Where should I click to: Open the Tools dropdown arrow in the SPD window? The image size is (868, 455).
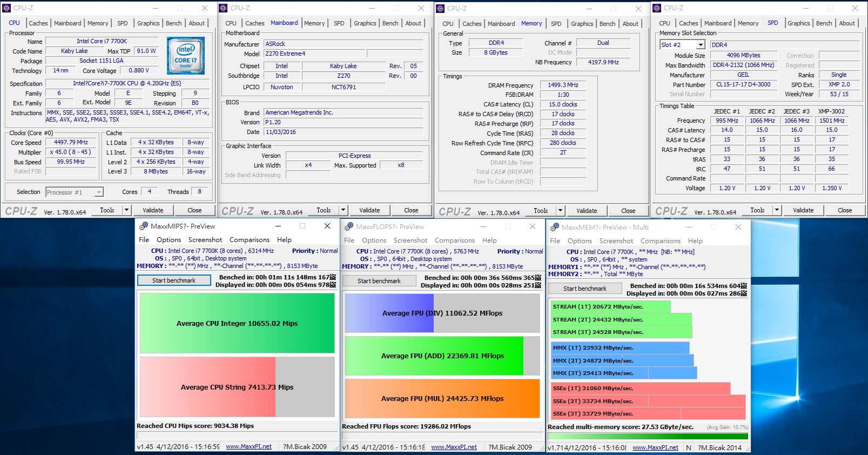coord(777,210)
